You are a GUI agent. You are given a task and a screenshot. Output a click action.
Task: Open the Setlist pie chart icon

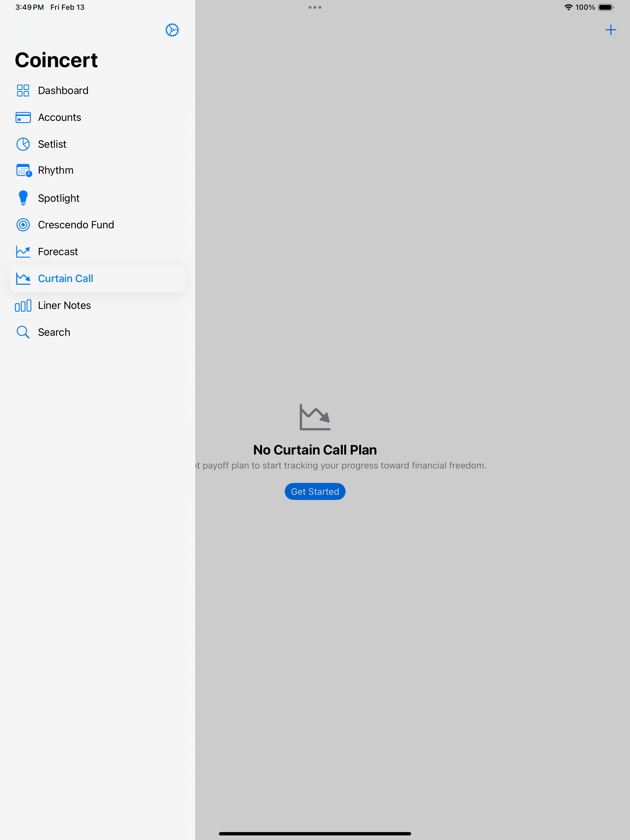pyautogui.click(x=23, y=144)
